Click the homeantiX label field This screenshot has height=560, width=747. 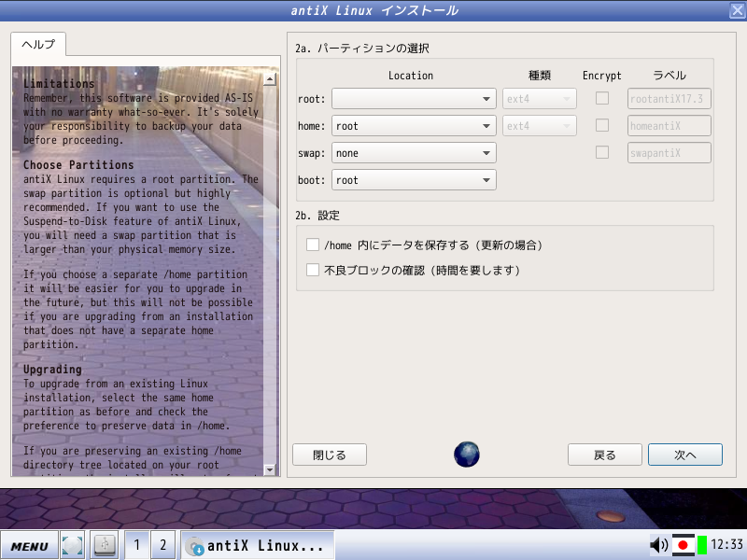[x=669, y=126]
